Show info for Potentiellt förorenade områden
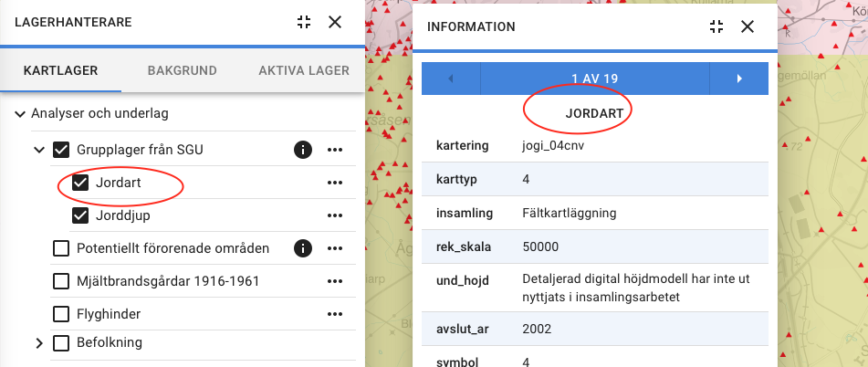 click(x=303, y=248)
